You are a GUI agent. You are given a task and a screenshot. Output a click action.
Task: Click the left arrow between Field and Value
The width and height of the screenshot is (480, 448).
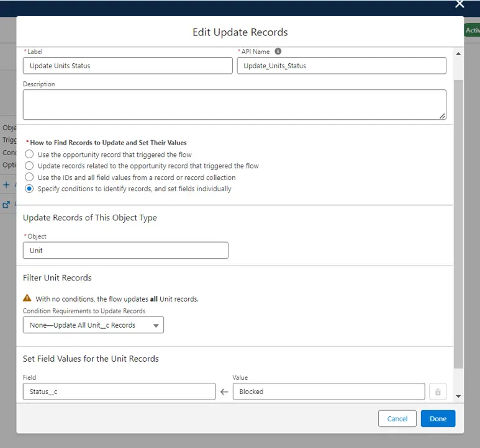(x=224, y=392)
